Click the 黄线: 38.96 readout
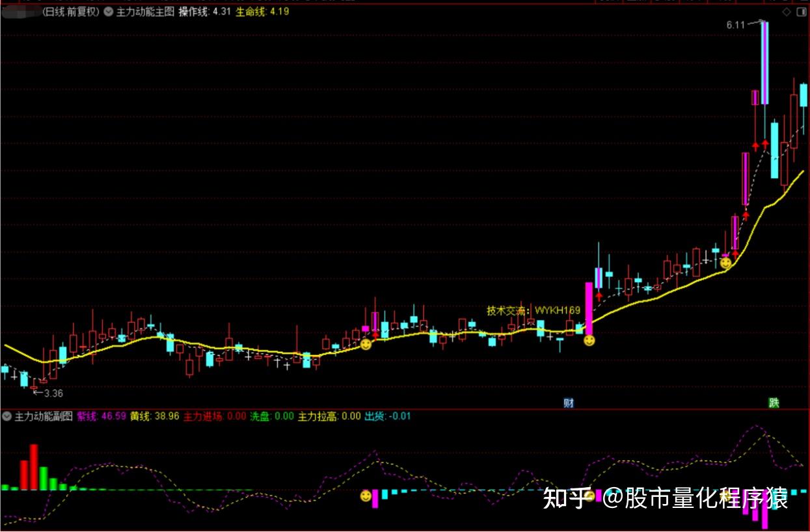The height and width of the screenshot is (532, 810). [x=154, y=416]
